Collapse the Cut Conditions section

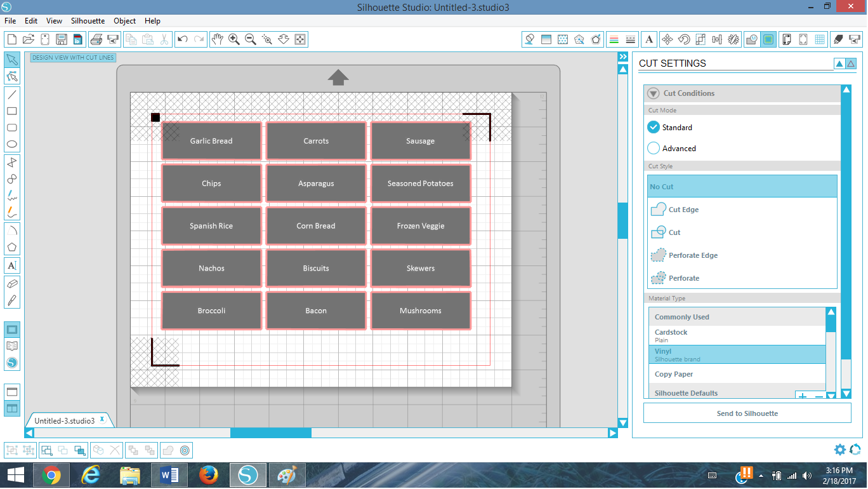(653, 93)
